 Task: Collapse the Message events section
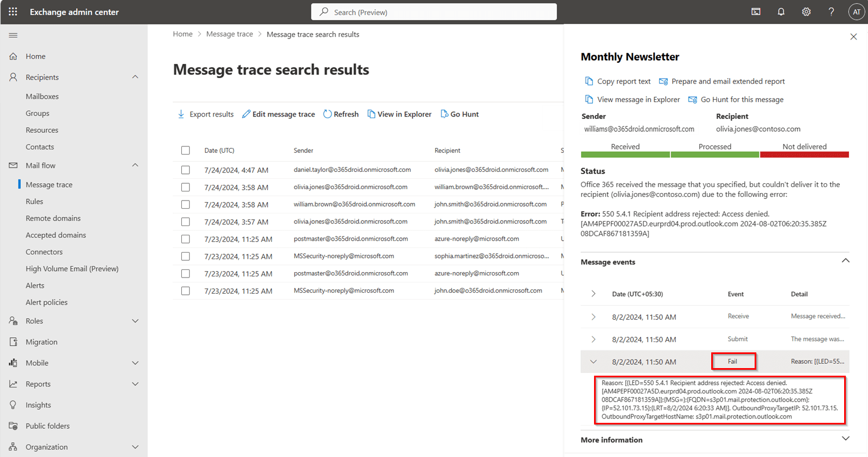(845, 261)
